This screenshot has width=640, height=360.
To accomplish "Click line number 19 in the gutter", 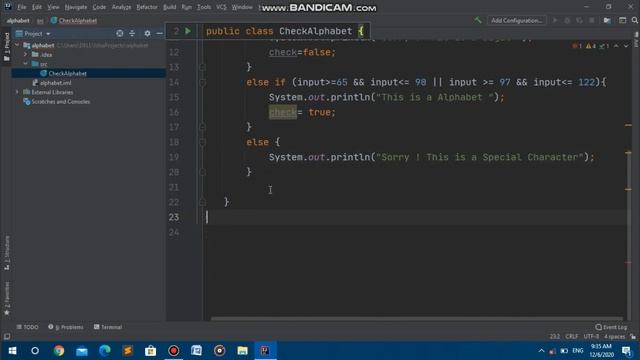I will coord(174,157).
